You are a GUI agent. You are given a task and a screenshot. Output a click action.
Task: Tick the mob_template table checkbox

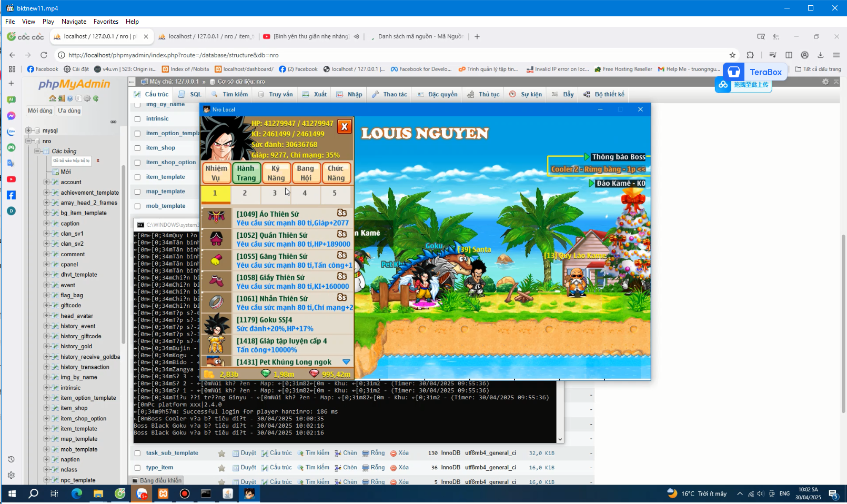tap(137, 206)
